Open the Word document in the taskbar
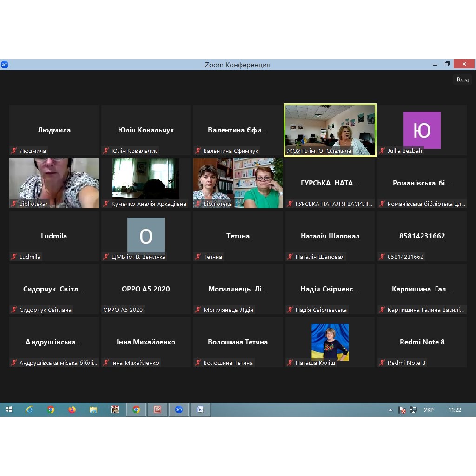 click(200, 410)
